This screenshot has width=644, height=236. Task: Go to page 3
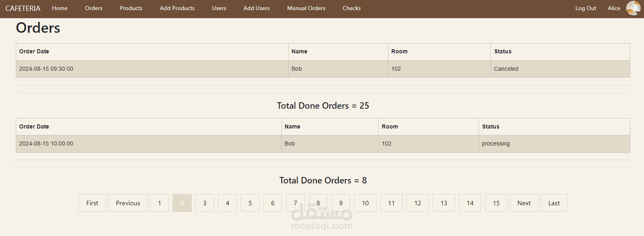pos(205,203)
